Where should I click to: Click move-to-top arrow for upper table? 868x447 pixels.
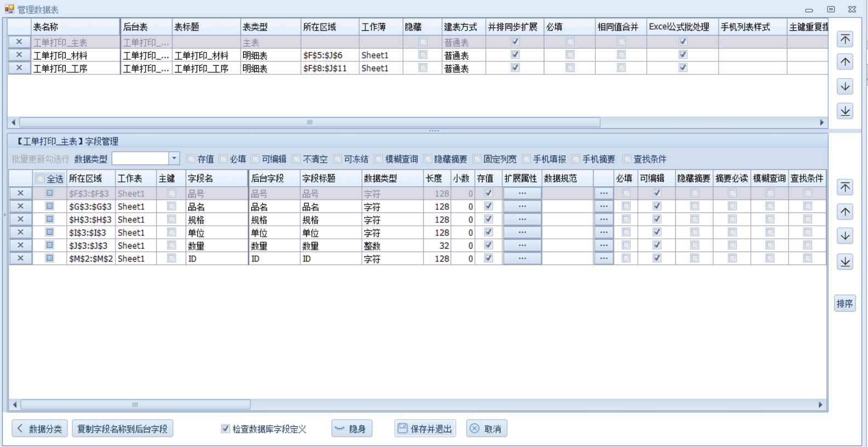(x=845, y=39)
